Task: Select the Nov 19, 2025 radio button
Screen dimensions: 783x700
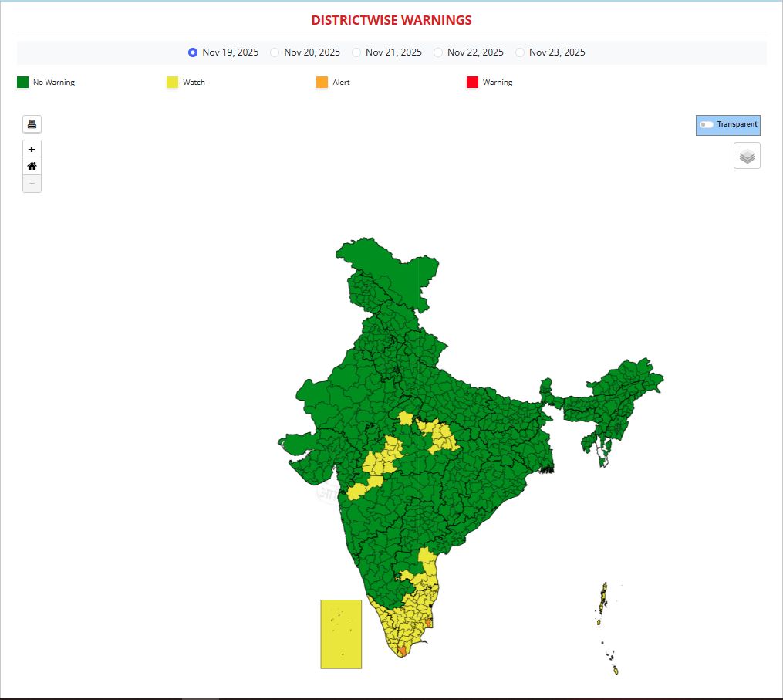Action: tap(193, 52)
